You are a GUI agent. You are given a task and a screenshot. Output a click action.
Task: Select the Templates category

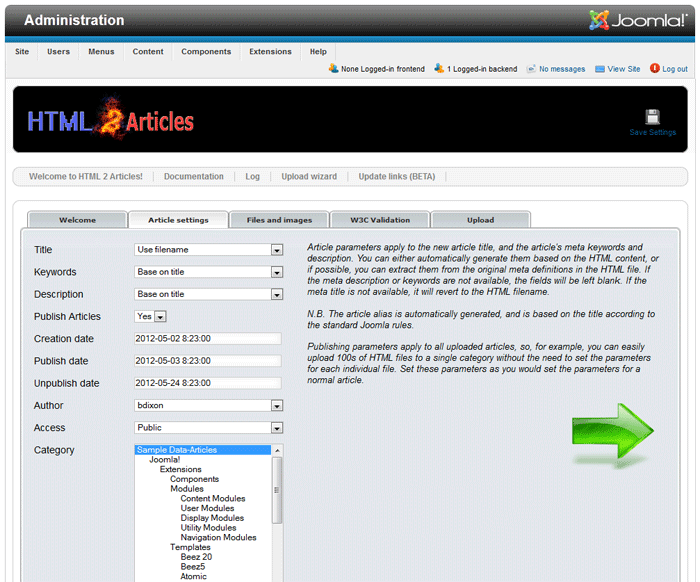click(x=190, y=547)
